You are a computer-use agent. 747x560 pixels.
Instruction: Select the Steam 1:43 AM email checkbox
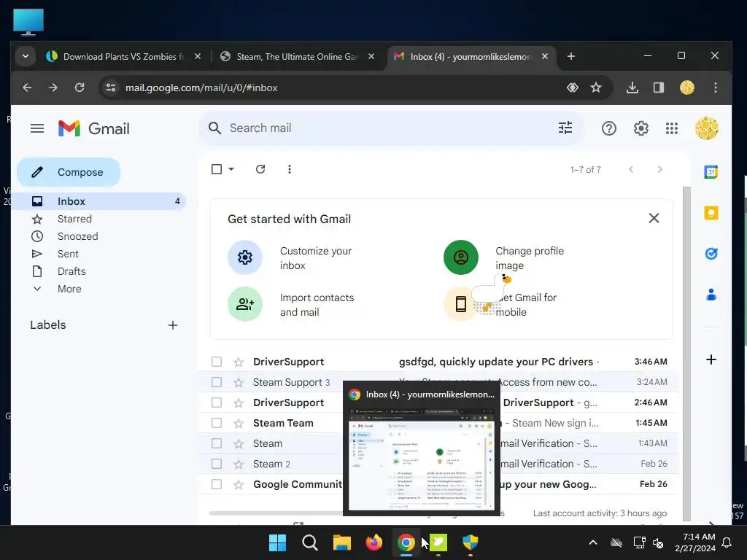click(216, 443)
